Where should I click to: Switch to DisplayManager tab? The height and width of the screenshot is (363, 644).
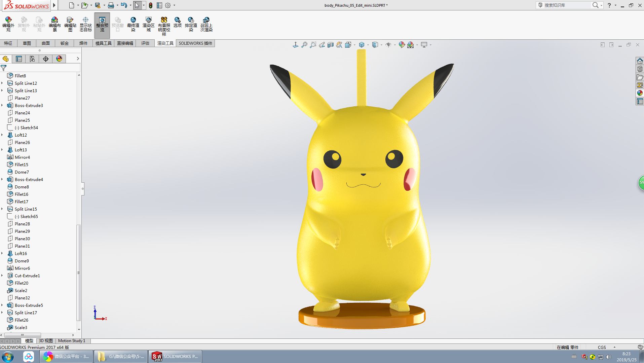[x=59, y=59]
